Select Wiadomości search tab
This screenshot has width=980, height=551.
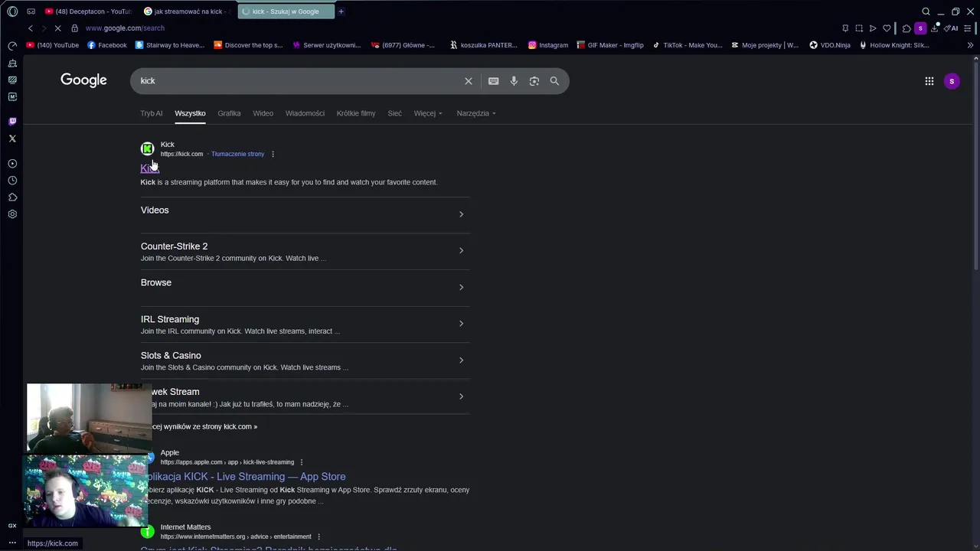click(x=305, y=113)
